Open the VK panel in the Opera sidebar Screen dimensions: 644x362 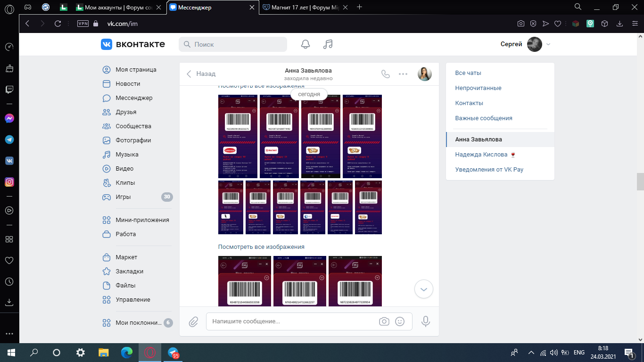pyautogui.click(x=9, y=161)
